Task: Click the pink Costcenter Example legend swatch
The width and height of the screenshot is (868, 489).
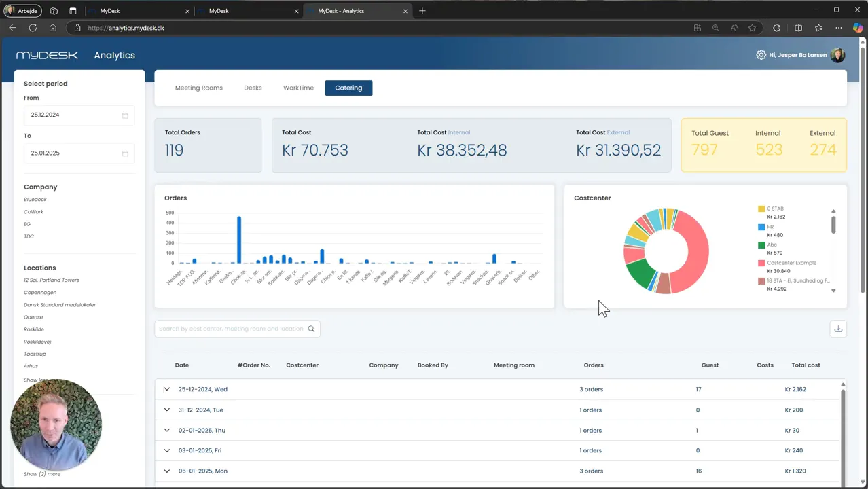Action: click(761, 263)
